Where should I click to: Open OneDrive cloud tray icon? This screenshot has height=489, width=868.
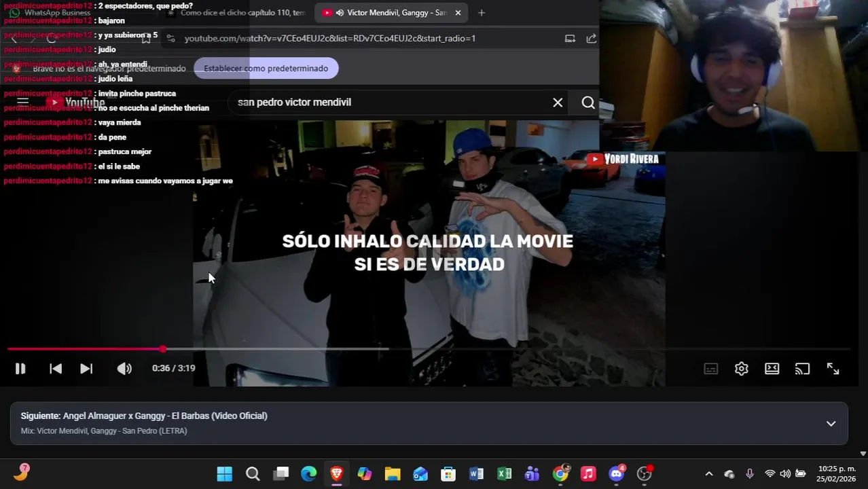[729, 474]
